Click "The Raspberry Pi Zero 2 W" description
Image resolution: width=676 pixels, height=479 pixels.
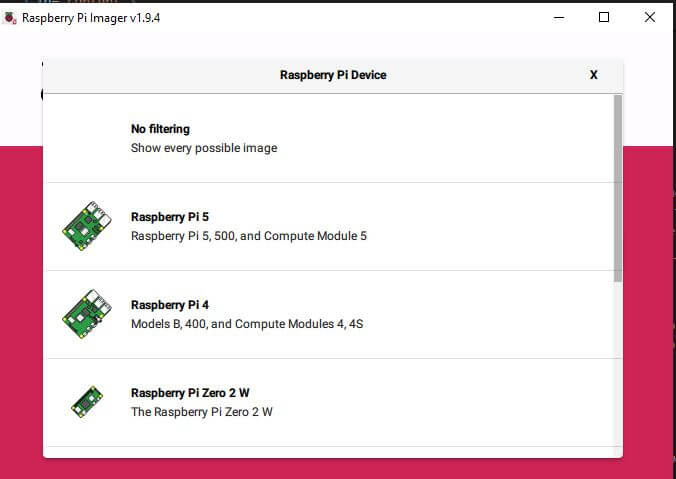[202, 412]
